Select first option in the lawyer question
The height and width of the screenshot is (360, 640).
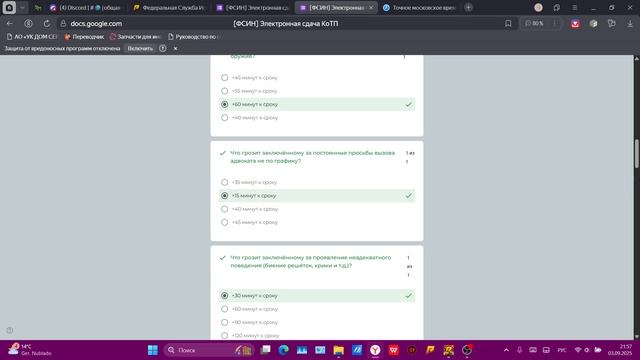[224, 182]
